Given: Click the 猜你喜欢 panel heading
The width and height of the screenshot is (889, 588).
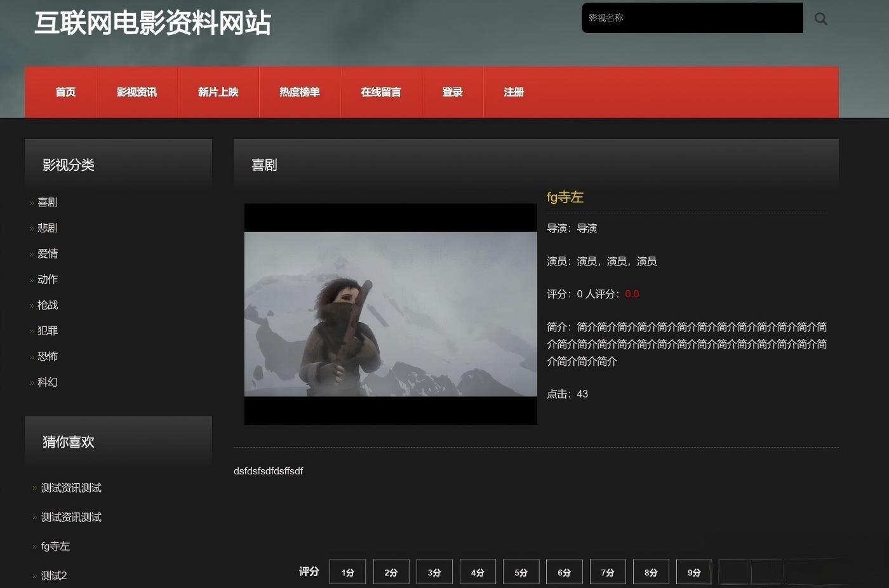Looking at the screenshot, I should click(69, 442).
